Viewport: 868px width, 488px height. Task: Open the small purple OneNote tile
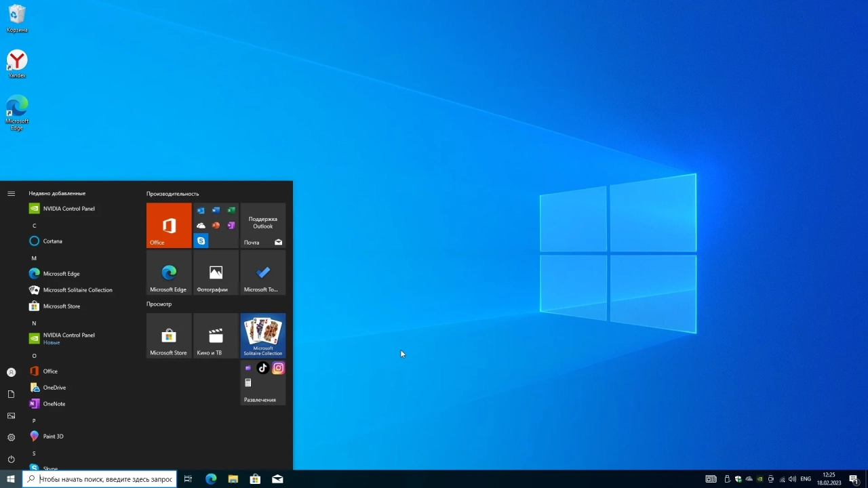pos(231,226)
